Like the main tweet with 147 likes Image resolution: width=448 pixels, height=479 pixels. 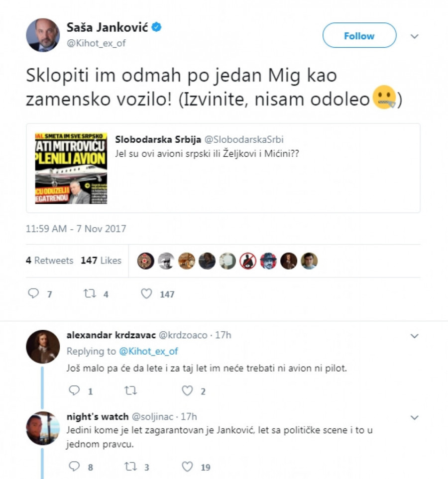[x=146, y=293]
